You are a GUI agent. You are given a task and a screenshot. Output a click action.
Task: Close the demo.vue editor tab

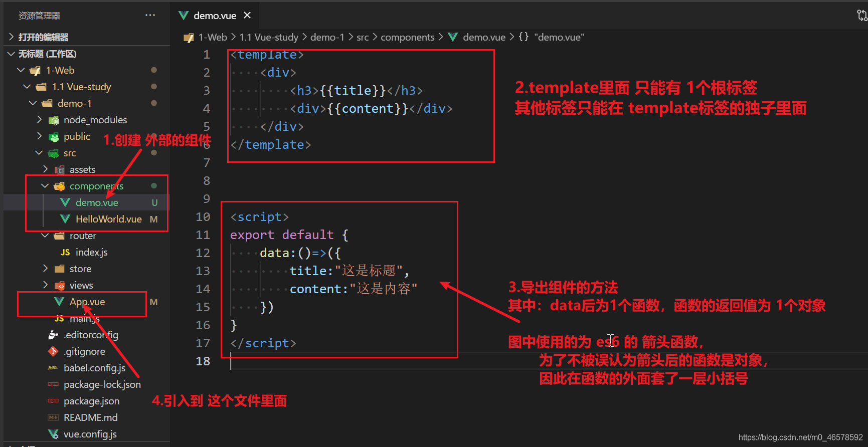click(x=247, y=16)
